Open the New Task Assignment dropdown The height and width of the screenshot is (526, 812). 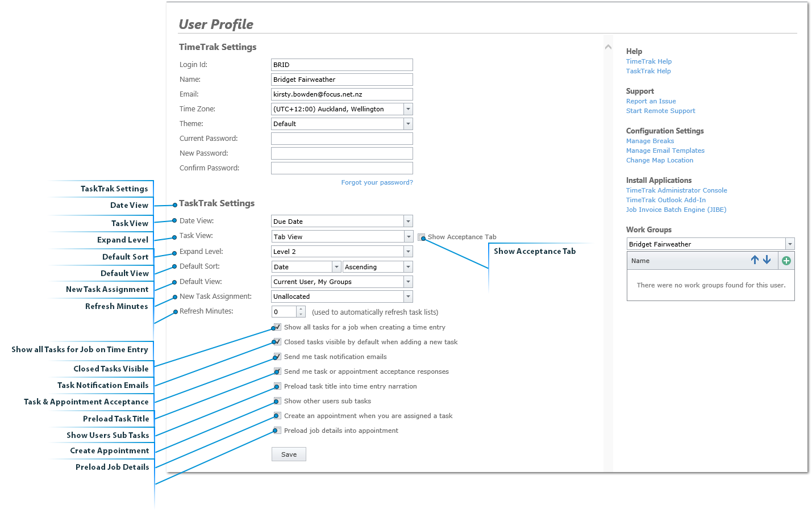tap(408, 297)
